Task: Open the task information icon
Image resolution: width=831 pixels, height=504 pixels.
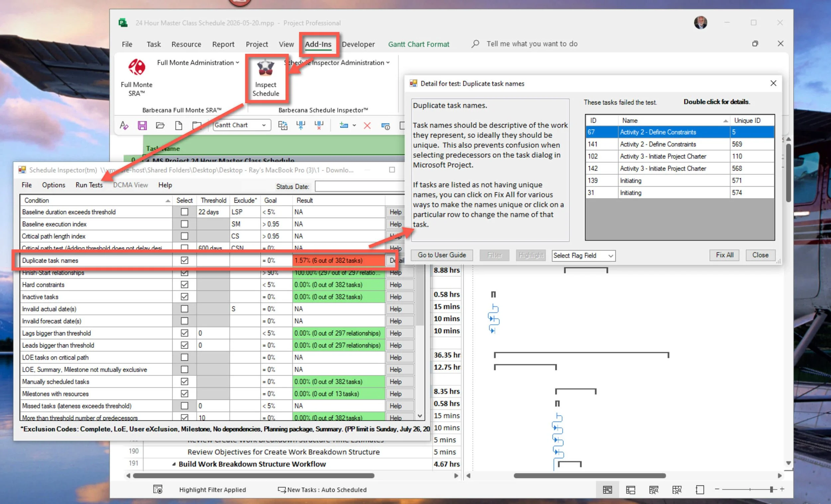Action: [386, 126]
